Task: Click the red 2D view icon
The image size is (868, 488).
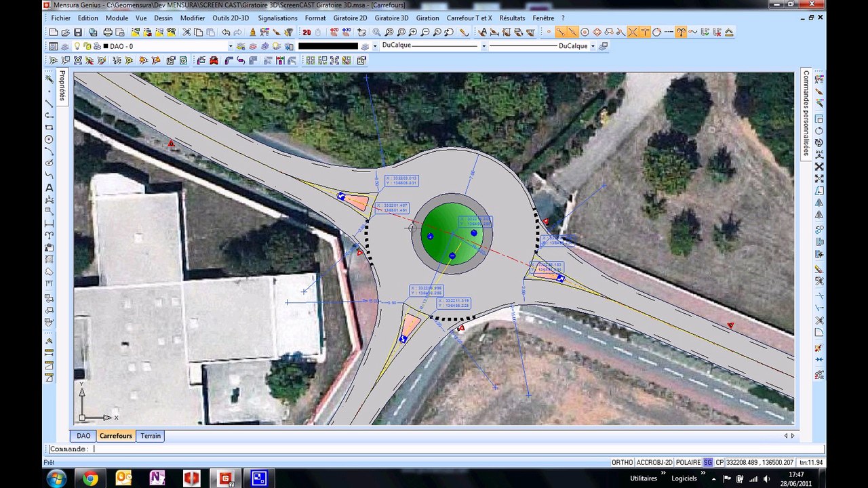Action: coord(307,32)
